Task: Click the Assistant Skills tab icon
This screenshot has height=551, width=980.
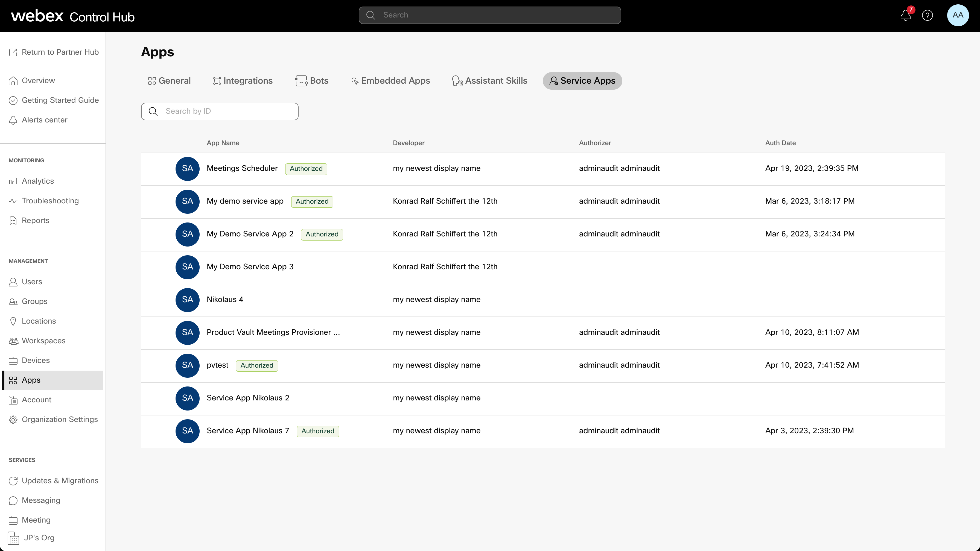Action: click(457, 81)
